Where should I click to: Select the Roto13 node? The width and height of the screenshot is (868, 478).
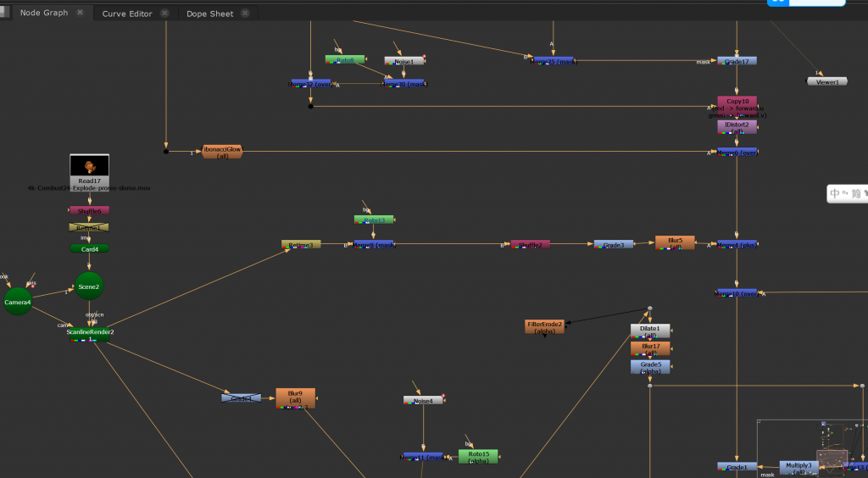pyautogui.click(x=374, y=220)
